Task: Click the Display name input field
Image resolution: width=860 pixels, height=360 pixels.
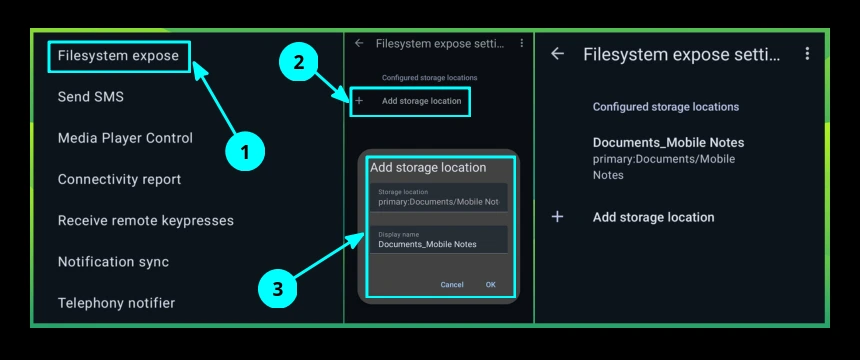Action: pos(438,240)
